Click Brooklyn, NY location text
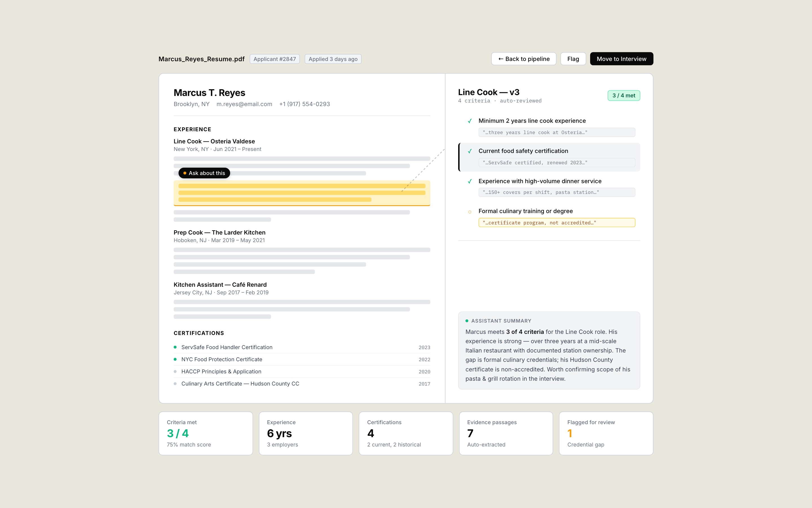The width and height of the screenshot is (812, 508). click(191, 104)
